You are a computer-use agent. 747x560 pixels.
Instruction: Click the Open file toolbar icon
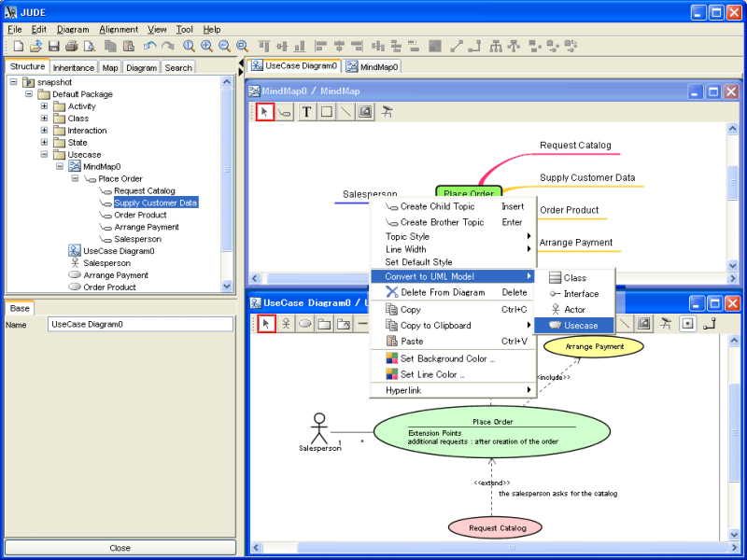pyautogui.click(x=35, y=46)
